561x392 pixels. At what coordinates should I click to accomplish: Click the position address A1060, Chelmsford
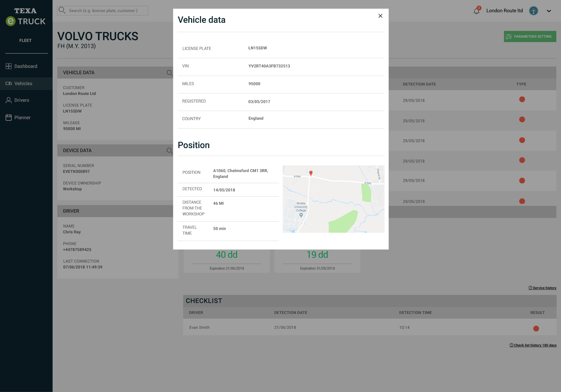(240, 174)
